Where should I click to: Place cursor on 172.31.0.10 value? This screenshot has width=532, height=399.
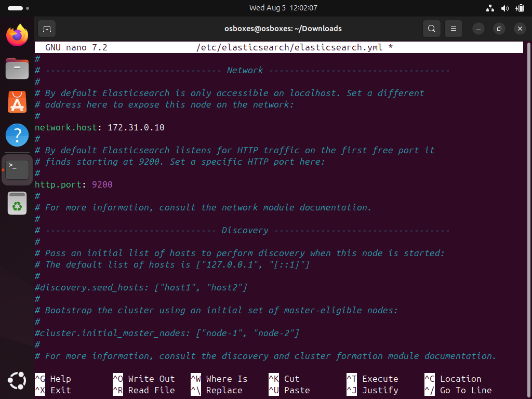136,128
